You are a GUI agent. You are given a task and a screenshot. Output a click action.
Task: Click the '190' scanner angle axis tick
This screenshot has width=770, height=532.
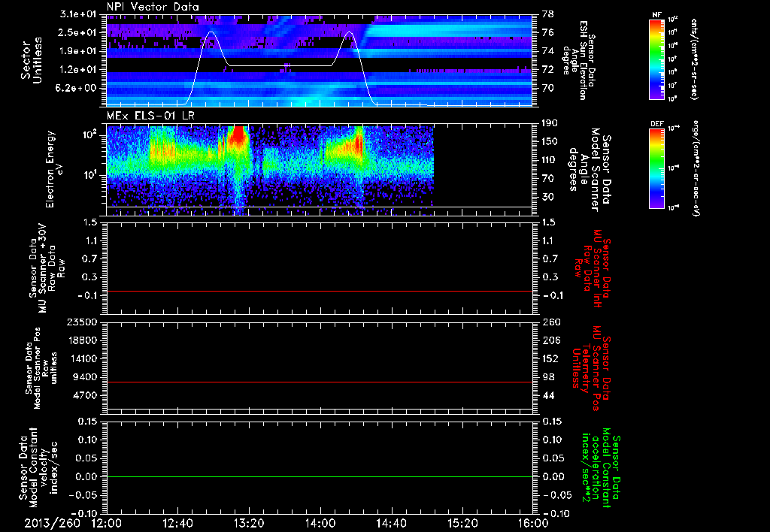(x=551, y=122)
